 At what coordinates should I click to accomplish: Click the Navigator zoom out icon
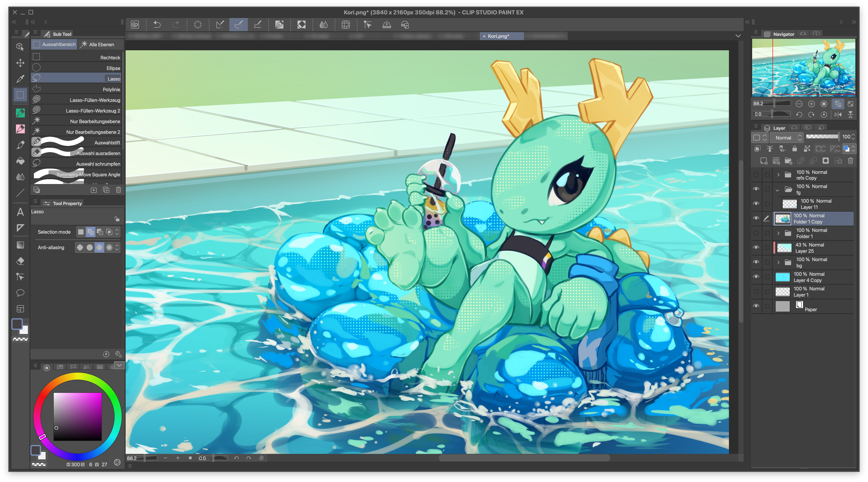799,104
